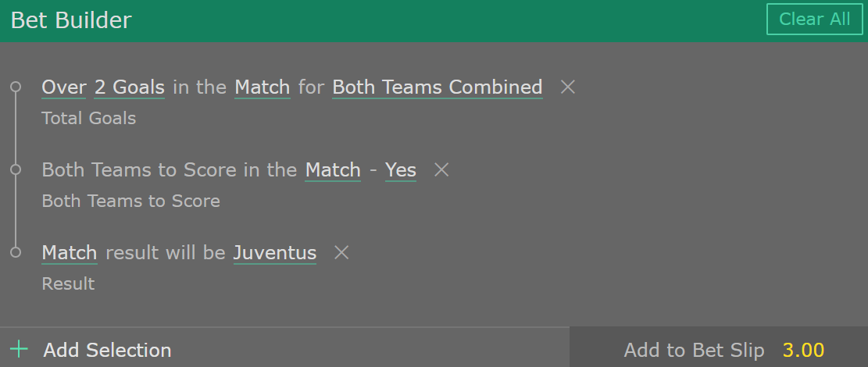Change the 2 Goals value
This screenshot has height=367, width=868.
130,87
